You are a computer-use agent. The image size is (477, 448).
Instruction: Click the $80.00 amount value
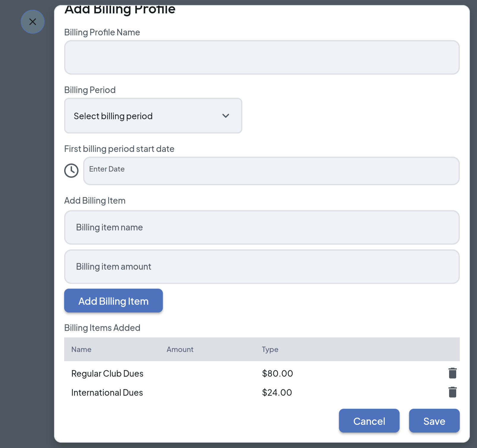coord(277,373)
